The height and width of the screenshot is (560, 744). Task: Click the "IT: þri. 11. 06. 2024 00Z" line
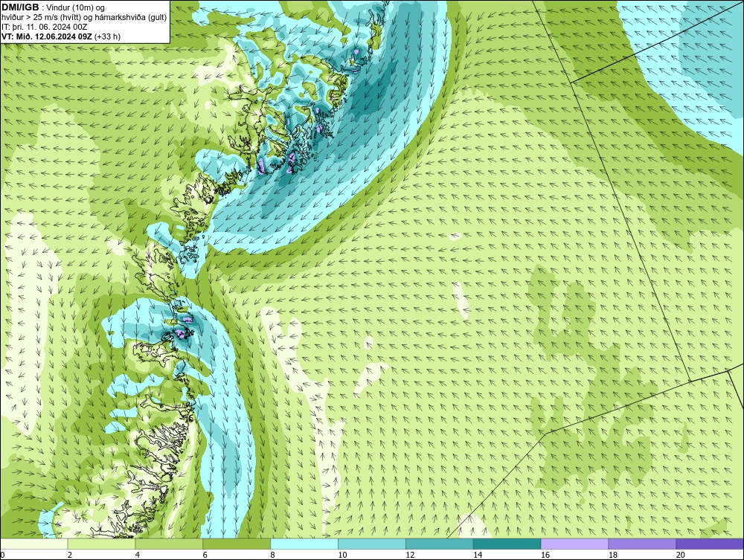(x=44, y=27)
